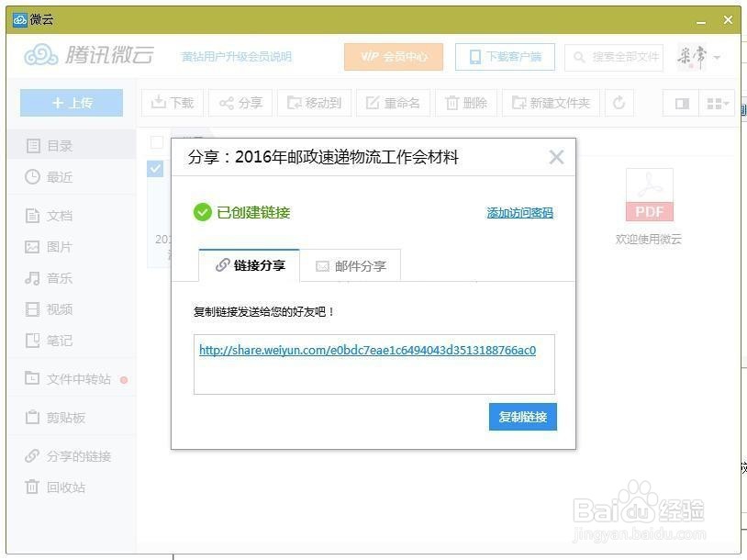747x560 pixels.
Task: Click the 添加访问密码 link
Action: (x=519, y=213)
